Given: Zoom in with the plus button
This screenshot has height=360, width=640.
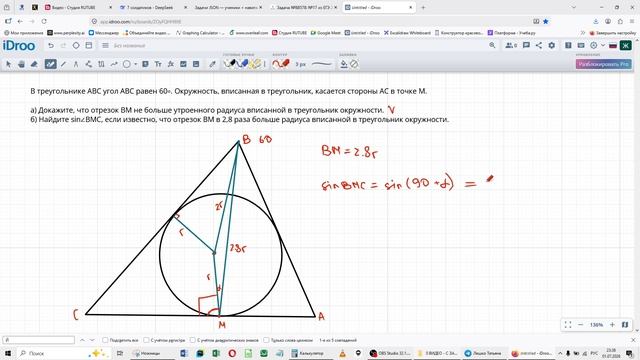Looking at the screenshot, I should pos(612,324).
